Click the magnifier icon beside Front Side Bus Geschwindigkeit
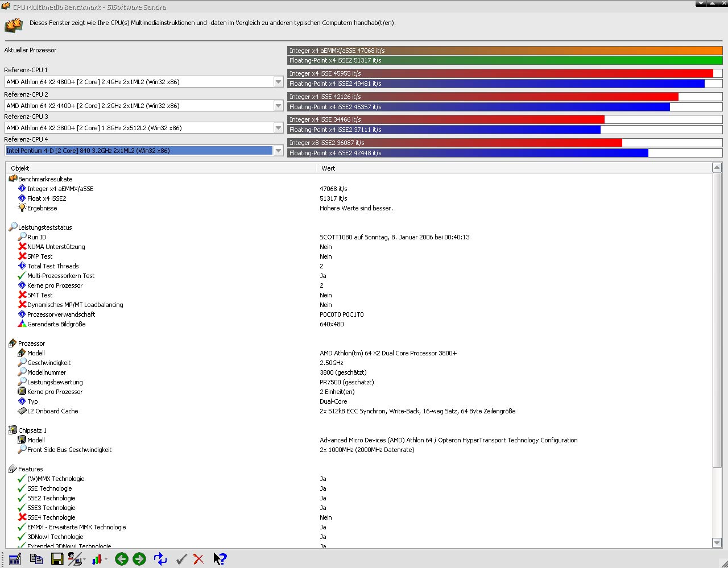 click(22, 450)
